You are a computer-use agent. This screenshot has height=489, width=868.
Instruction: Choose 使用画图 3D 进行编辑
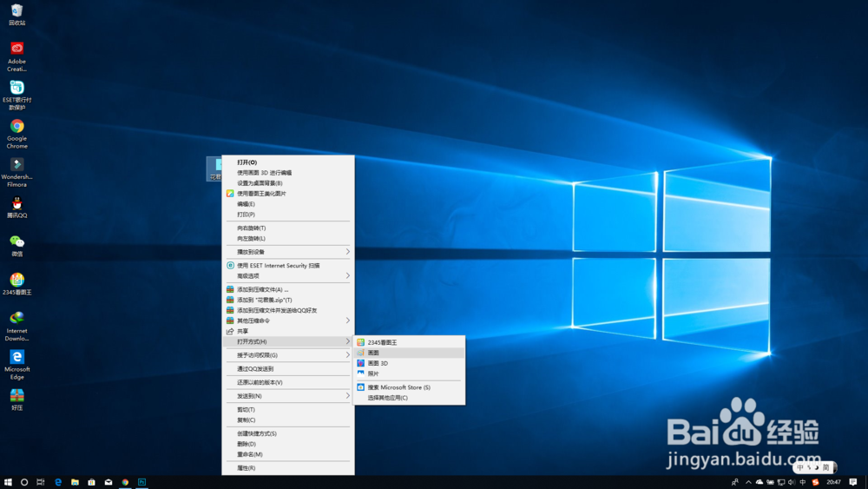click(x=288, y=173)
